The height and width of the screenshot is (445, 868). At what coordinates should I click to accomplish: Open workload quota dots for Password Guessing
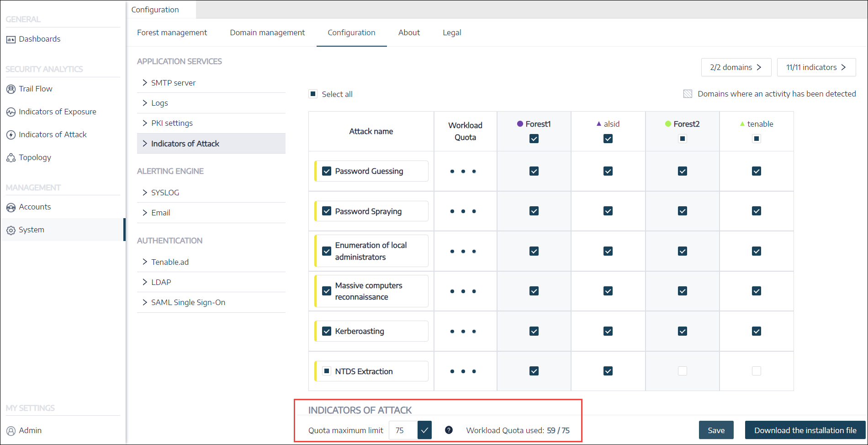463,172
